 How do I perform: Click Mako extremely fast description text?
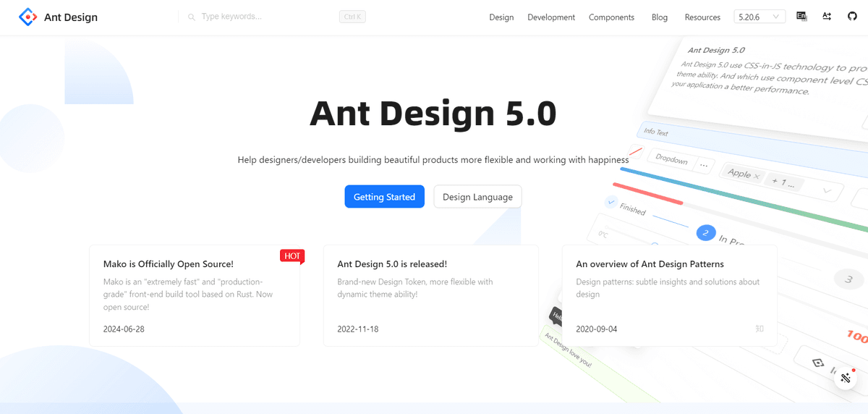point(190,295)
